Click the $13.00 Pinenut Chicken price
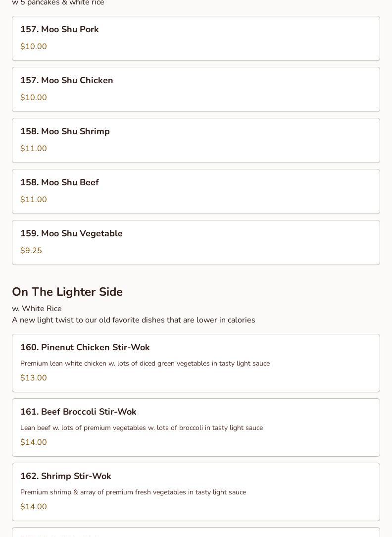The image size is (392, 537). point(34,378)
